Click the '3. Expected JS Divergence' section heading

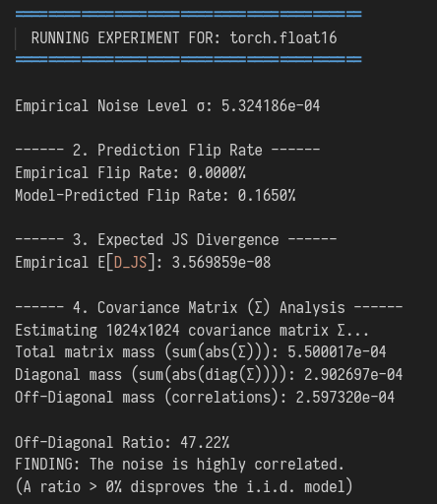click(x=176, y=239)
